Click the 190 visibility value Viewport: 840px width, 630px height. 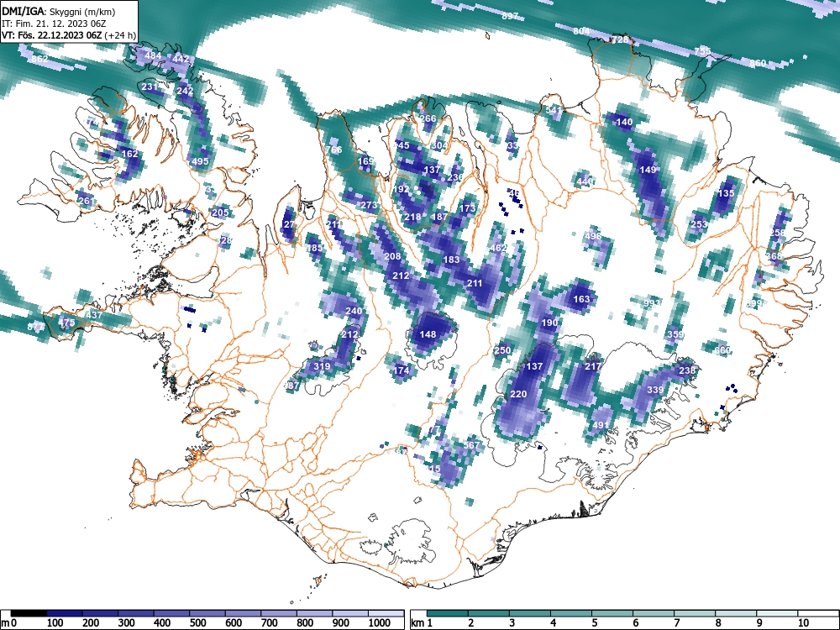point(549,323)
